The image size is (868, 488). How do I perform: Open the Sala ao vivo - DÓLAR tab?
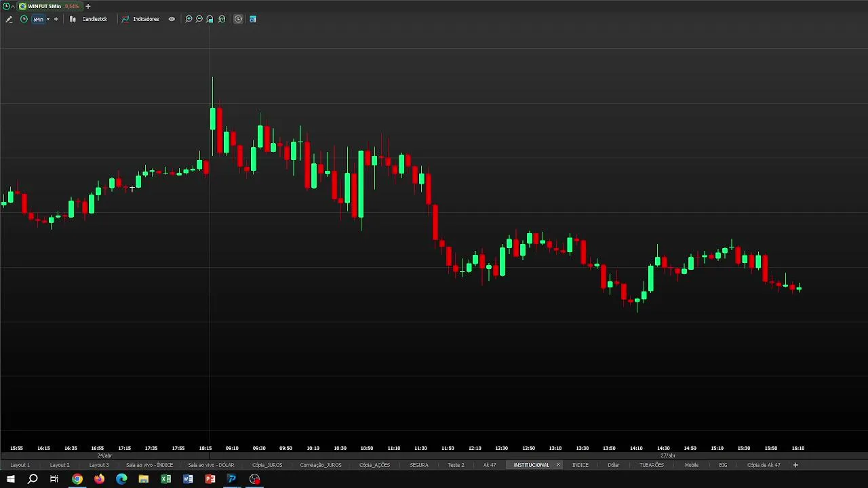coord(211,465)
